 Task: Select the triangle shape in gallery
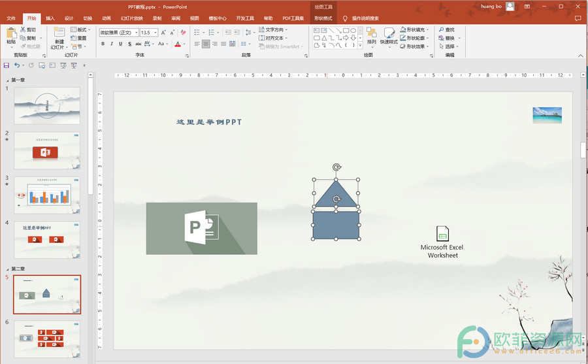324,38
